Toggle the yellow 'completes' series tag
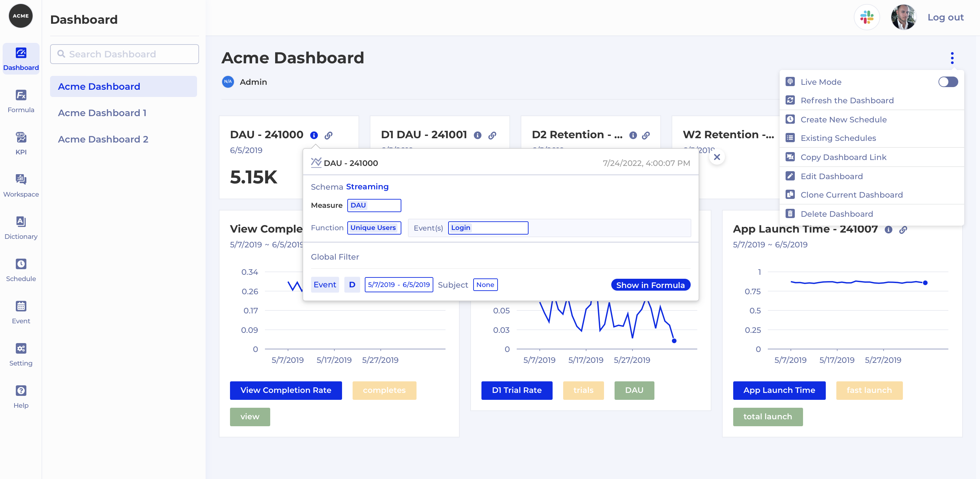 click(x=384, y=390)
